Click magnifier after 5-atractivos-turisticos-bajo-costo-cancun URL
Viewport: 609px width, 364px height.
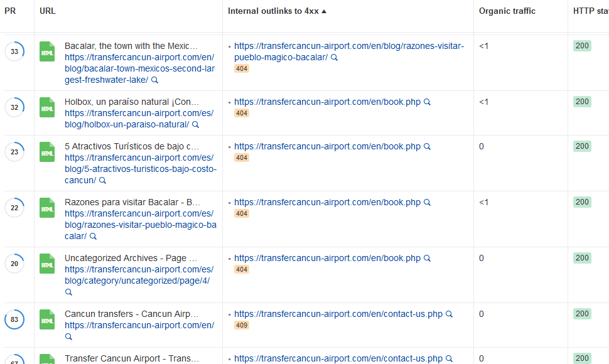click(102, 181)
